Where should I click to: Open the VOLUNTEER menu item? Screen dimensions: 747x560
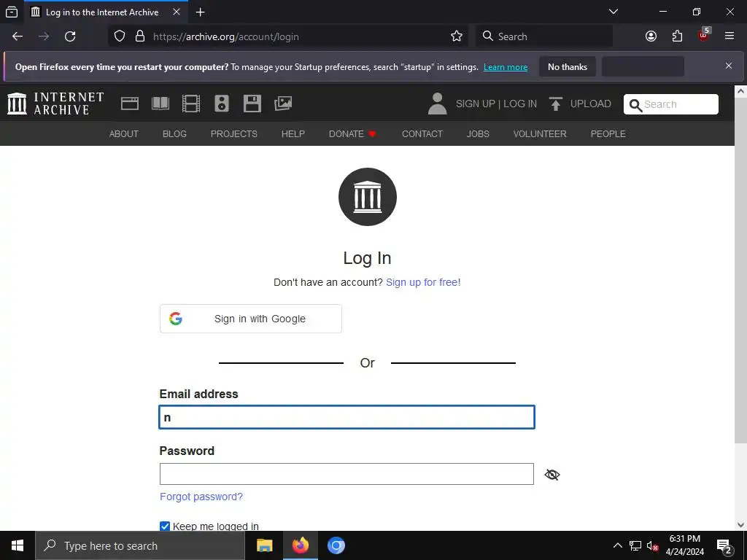click(x=540, y=134)
